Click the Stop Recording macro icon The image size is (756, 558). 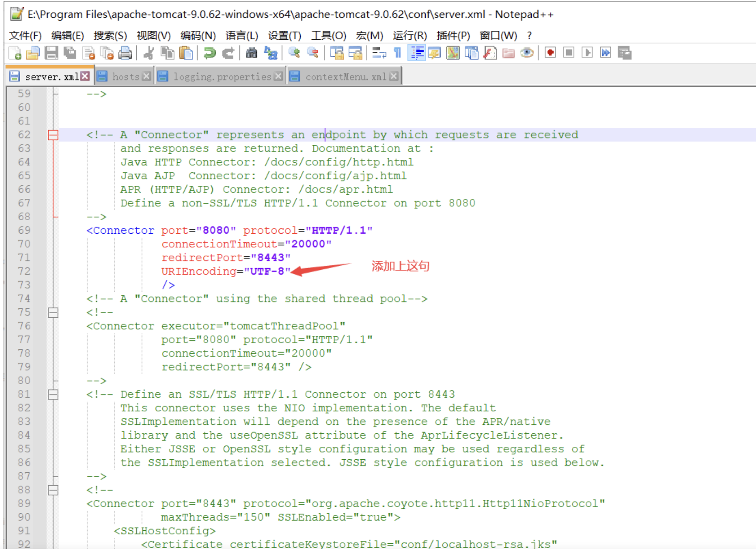tap(569, 53)
